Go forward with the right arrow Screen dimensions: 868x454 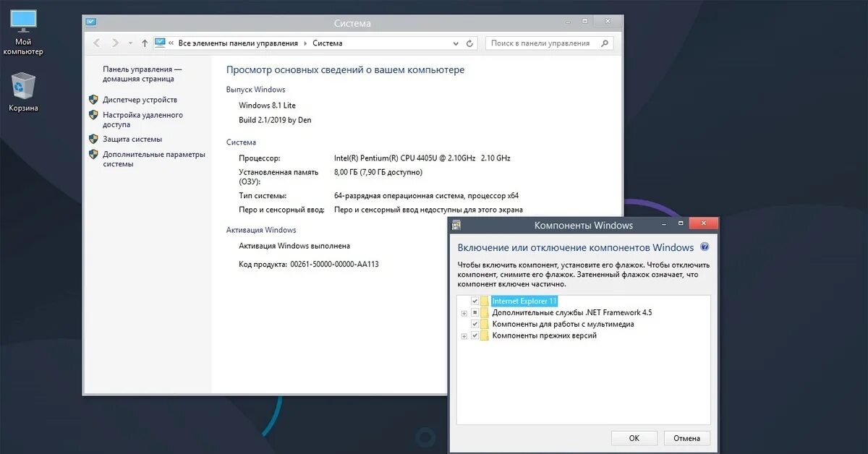pyautogui.click(x=116, y=43)
